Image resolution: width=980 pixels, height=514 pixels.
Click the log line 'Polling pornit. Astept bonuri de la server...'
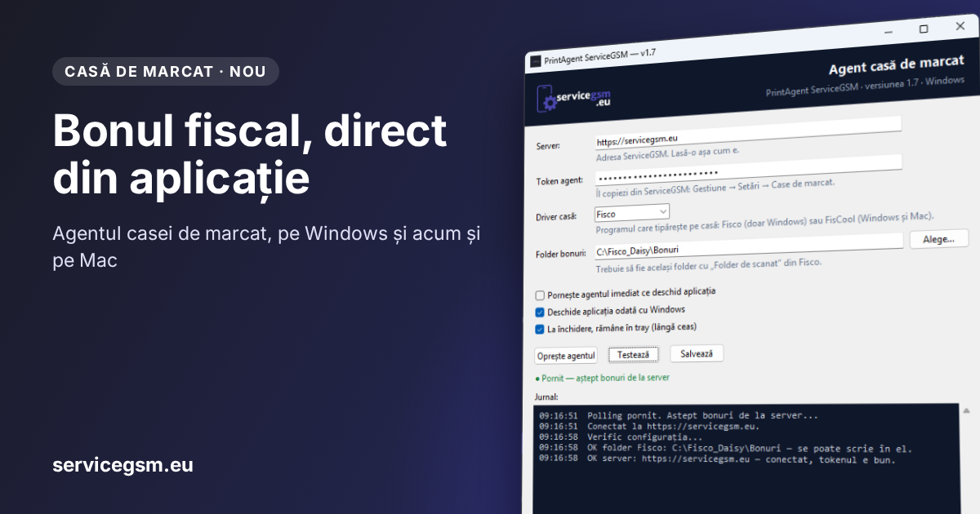click(679, 415)
